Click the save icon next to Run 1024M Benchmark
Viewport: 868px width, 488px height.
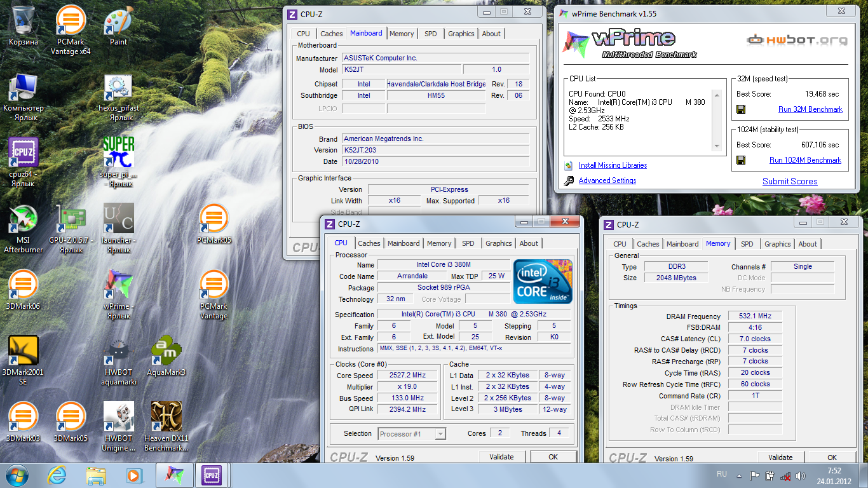click(x=741, y=160)
